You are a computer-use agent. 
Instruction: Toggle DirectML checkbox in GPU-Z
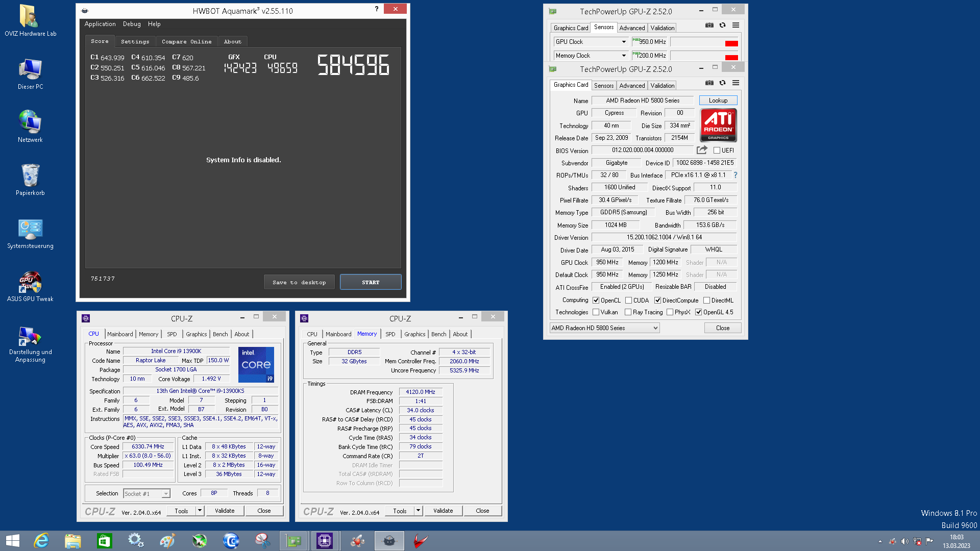706,300
